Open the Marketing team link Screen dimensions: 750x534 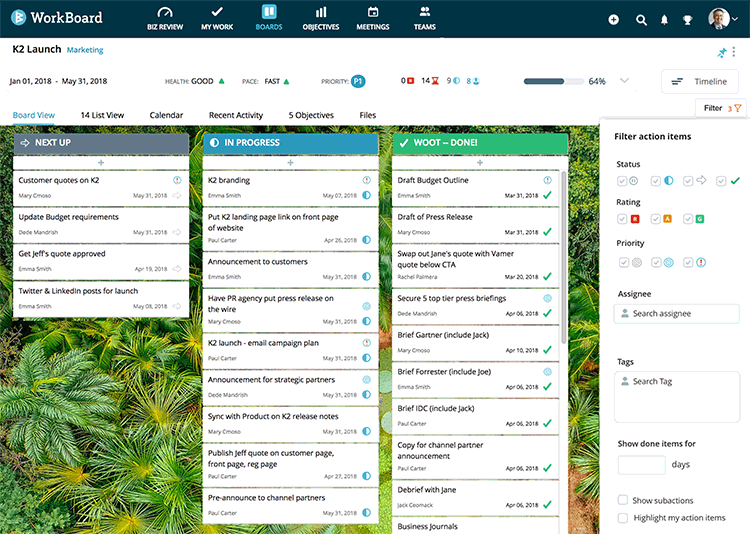click(x=85, y=50)
